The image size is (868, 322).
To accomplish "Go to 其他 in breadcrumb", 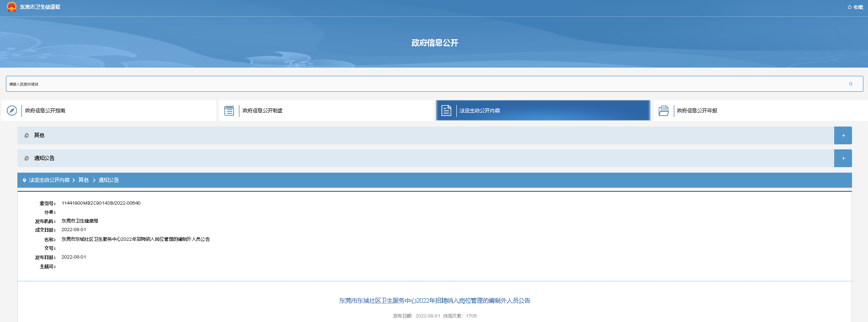I will point(84,180).
